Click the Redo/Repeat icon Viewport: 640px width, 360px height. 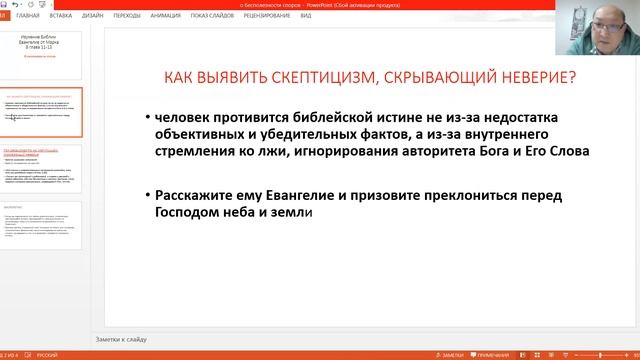[x=31, y=4]
